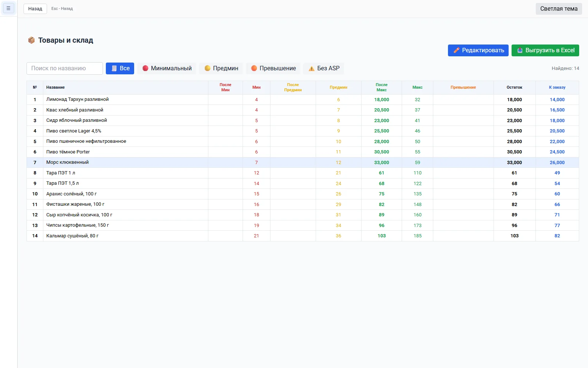Select row Морс клюквенный
This screenshot has width=588, height=368.
click(302, 163)
